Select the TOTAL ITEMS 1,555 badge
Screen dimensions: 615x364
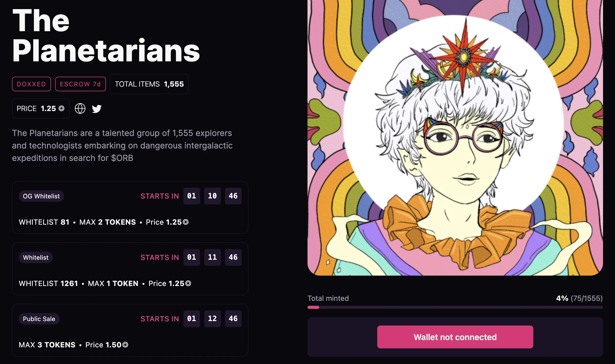tap(149, 84)
